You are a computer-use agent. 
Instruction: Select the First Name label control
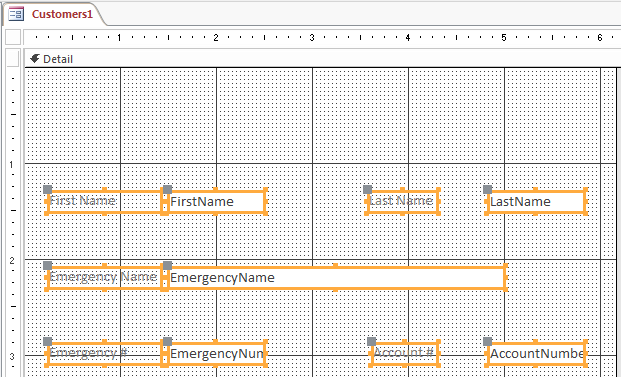105,202
